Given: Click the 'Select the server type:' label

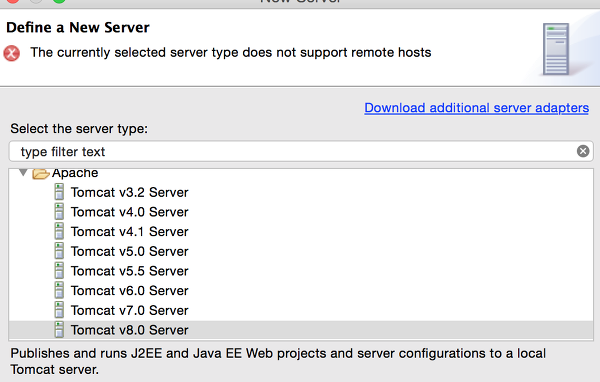Looking at the screenshot, I should point(79,129).
